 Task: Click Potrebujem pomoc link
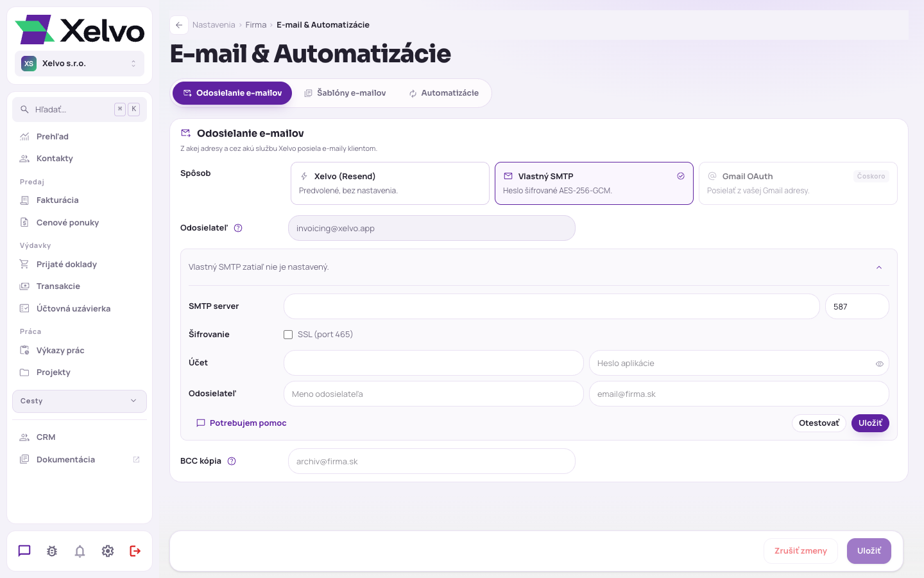241,423
